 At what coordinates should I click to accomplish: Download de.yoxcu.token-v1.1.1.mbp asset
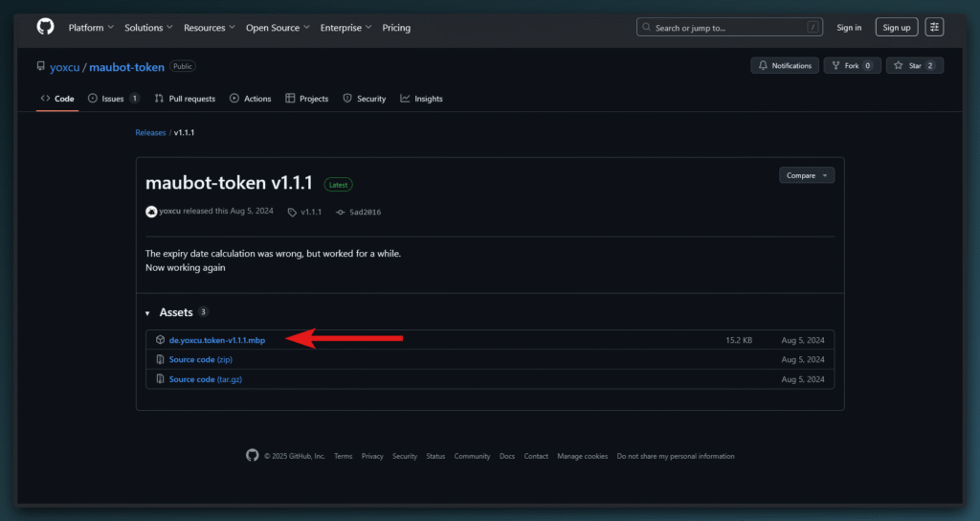coord(217,340)
